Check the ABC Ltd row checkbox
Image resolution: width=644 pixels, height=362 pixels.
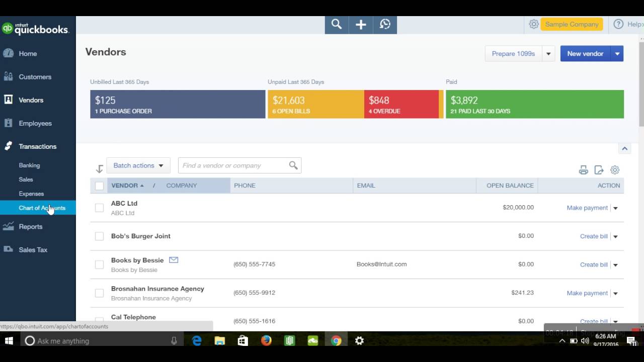[99, 208]
